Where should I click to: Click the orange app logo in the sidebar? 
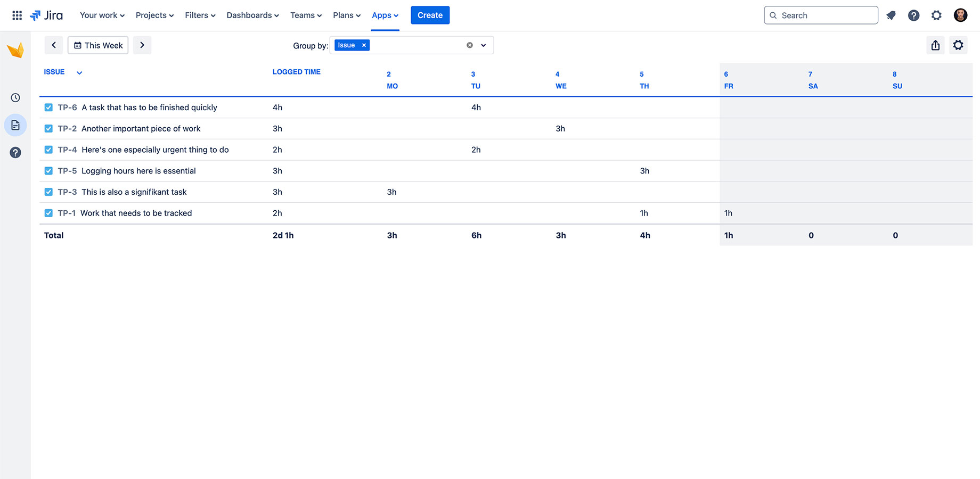[x=15, y=50]
